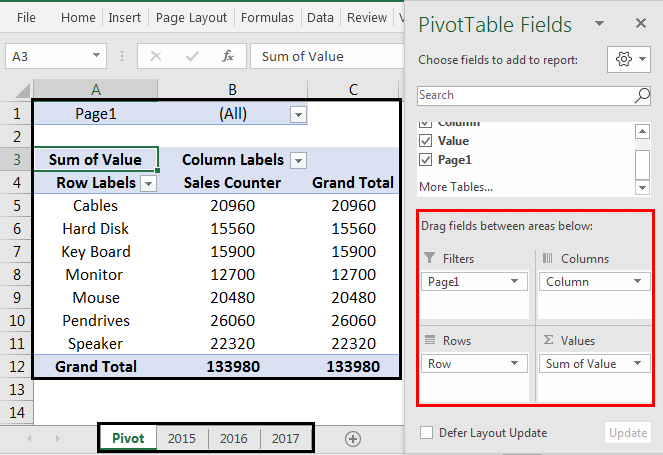Switch to the Formulas ribbon tab
Viewport: 663px width, 455px height.
tap(267, 18)
